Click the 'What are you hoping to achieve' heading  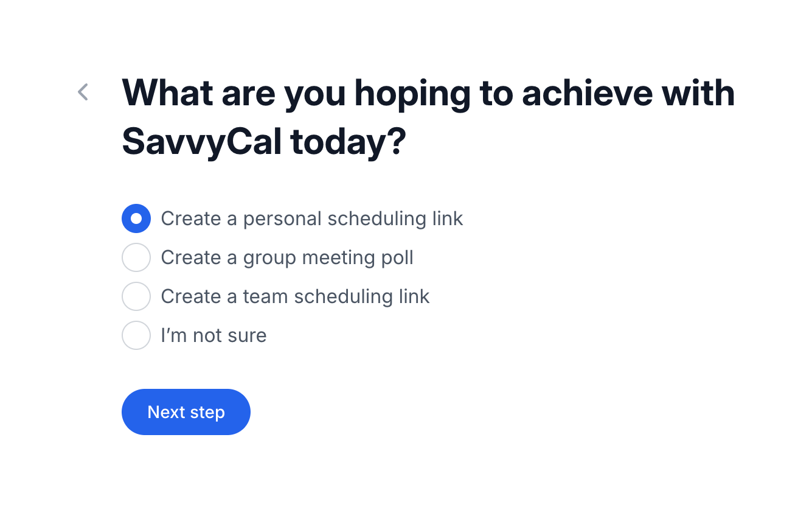(x=428, y=93)
